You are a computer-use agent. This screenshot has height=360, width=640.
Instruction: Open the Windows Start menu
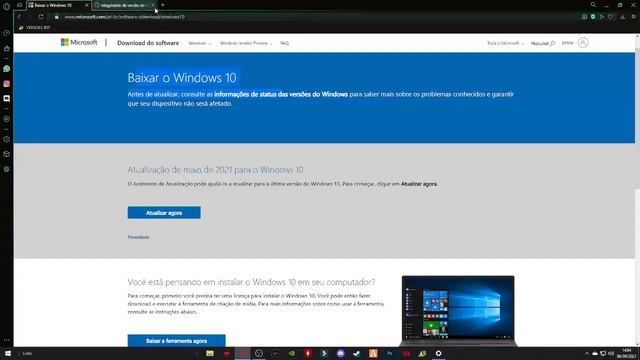pyautogui.click(x=7, y=353)
